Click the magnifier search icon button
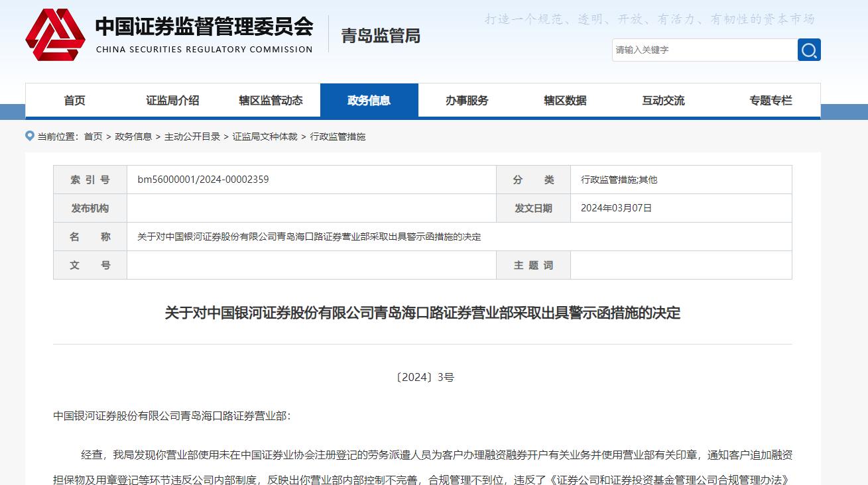 coord(809,50)
